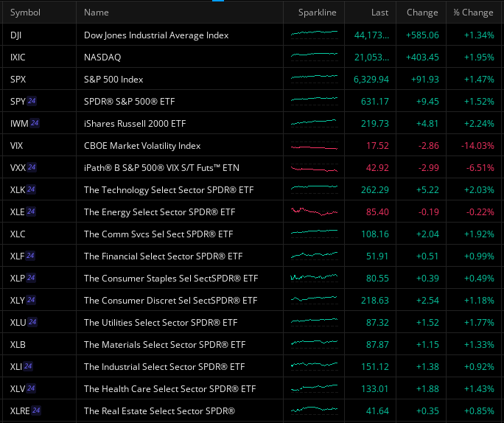Click VXX change value -2.99
This screenshot has width=504, height=423.
click(x=428, y=168)
